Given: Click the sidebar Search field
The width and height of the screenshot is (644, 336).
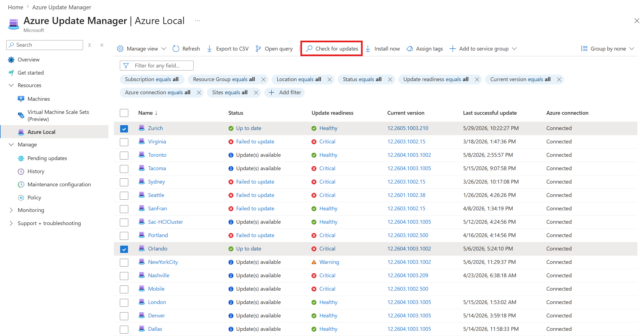Looking at the screenshot, I should click(x=45, y=45).
